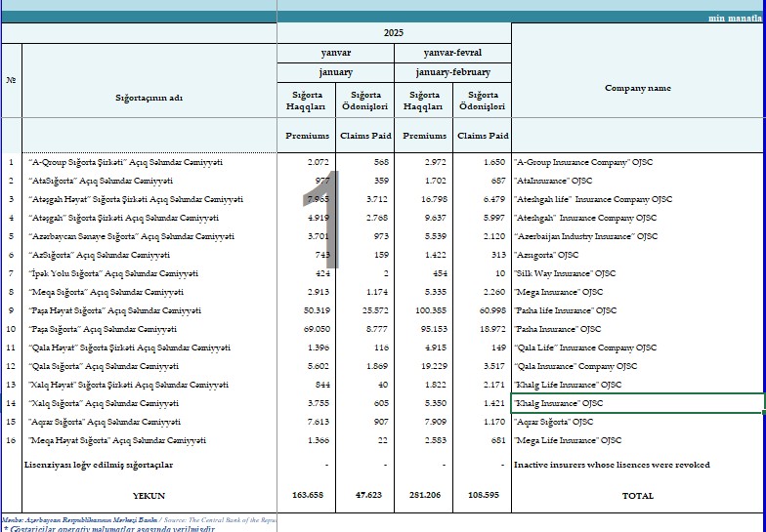
Task: Select the "Inactive insurers whose licences were revoked" cell
Action: pyautogui.click(x=612, y=465)
